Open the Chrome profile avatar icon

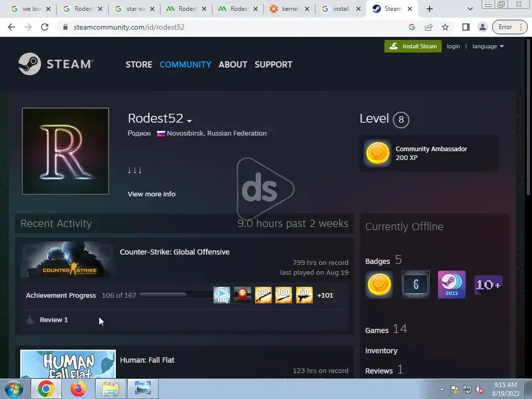click(x=483, y=27)
